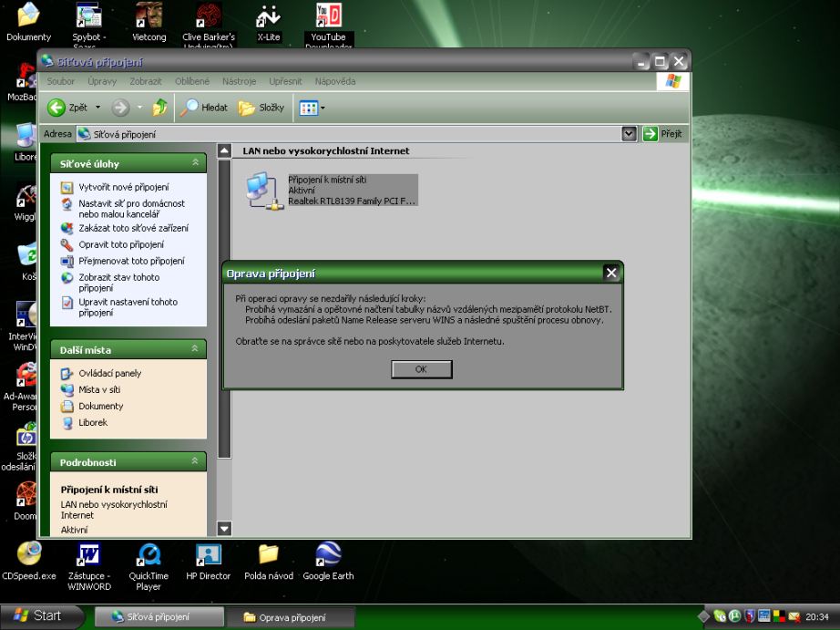Collapse the Síťové úlohy panel
The width and height of the screenshot is (840, 630).
click(x=194, y=163)
